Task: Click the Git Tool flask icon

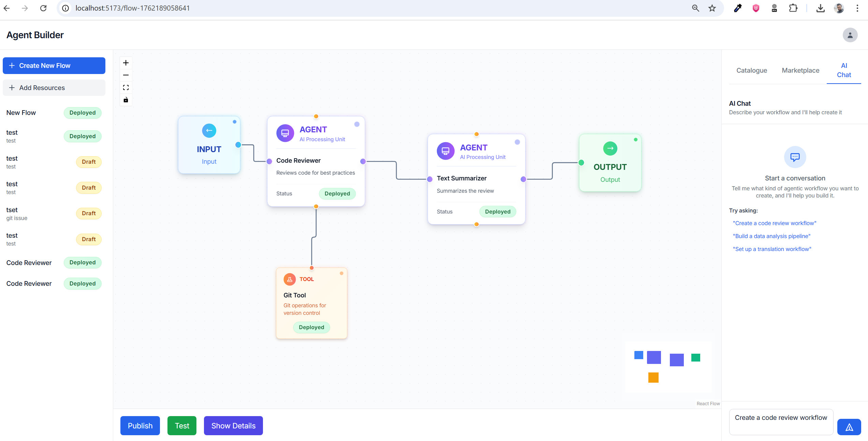Action: [x=290, y=279]
